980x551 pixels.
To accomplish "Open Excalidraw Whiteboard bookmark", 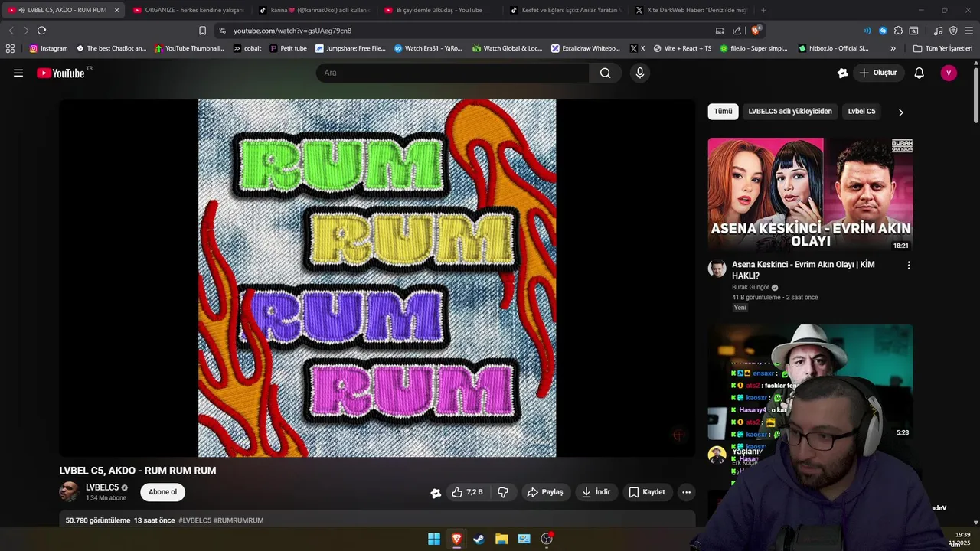I will pyautogui.click(x=586, y=48).
